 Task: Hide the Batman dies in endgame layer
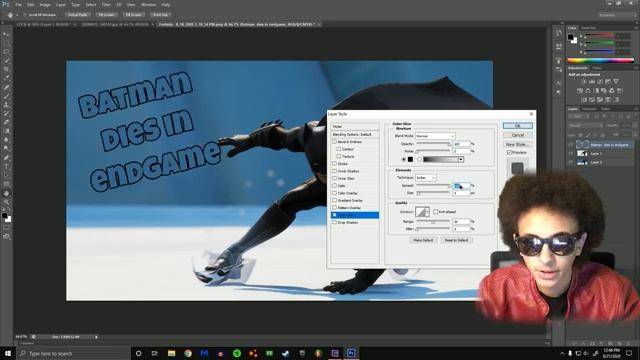[571, 144]
